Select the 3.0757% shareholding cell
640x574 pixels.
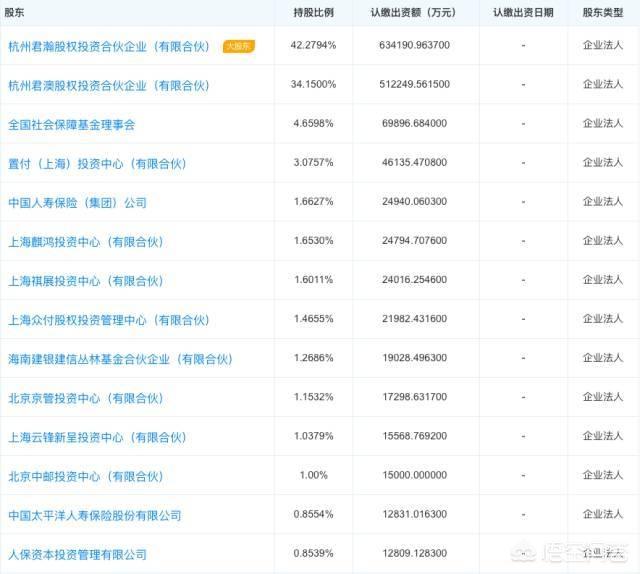point(313,162)
